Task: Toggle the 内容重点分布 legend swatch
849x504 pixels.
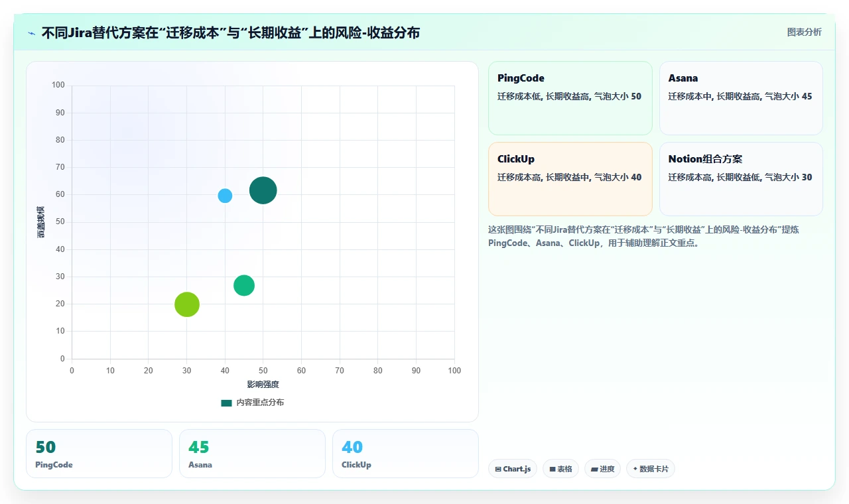Action: [227, 403]
